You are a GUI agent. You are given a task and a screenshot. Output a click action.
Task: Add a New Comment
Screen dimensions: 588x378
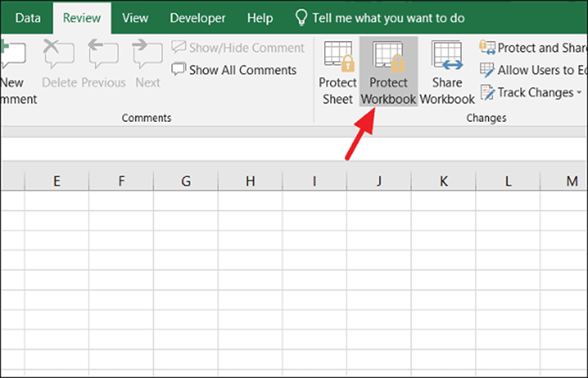[x=13, y=71]
